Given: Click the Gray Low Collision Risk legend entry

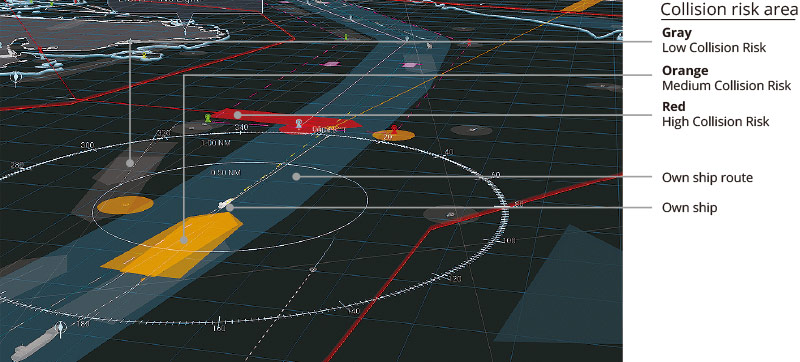Looking at the screenshot, I should point(714,40).
